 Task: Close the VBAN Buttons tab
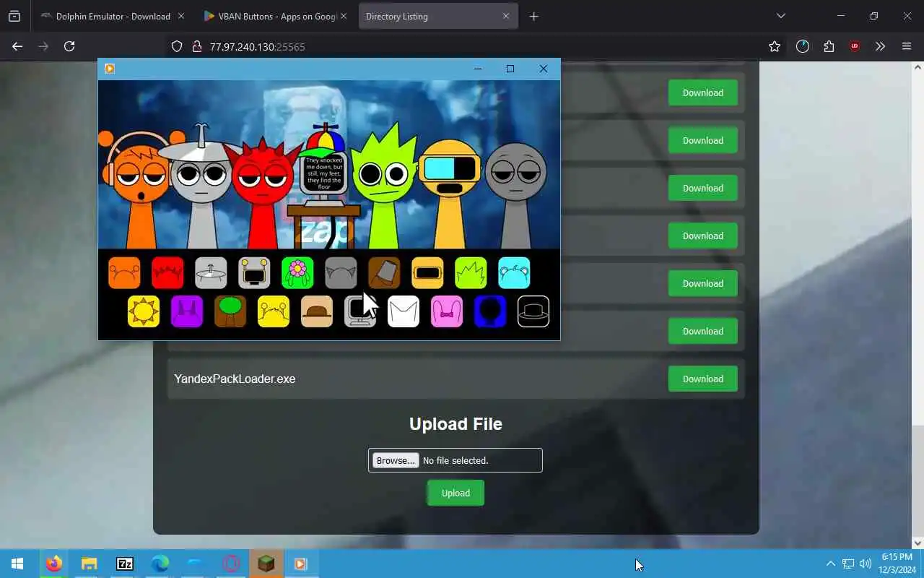[344, 16]
